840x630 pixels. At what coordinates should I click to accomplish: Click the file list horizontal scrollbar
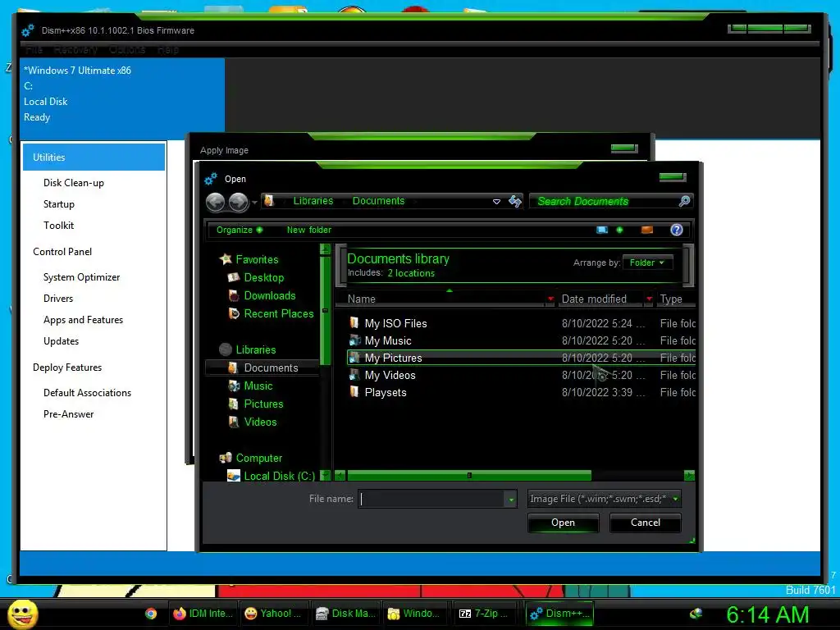click(468, 475)
